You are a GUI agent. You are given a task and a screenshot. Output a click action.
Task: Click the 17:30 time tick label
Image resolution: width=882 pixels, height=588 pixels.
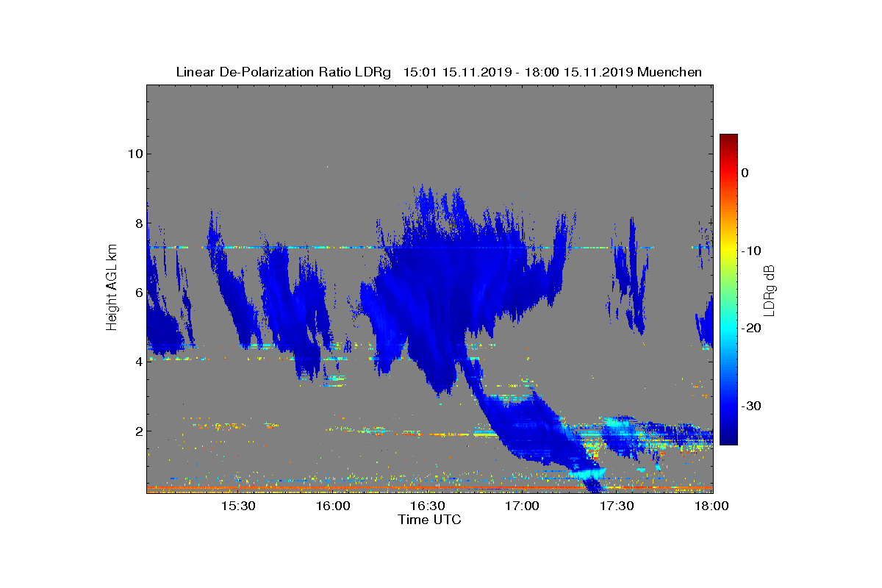click(x=617, y=506)
